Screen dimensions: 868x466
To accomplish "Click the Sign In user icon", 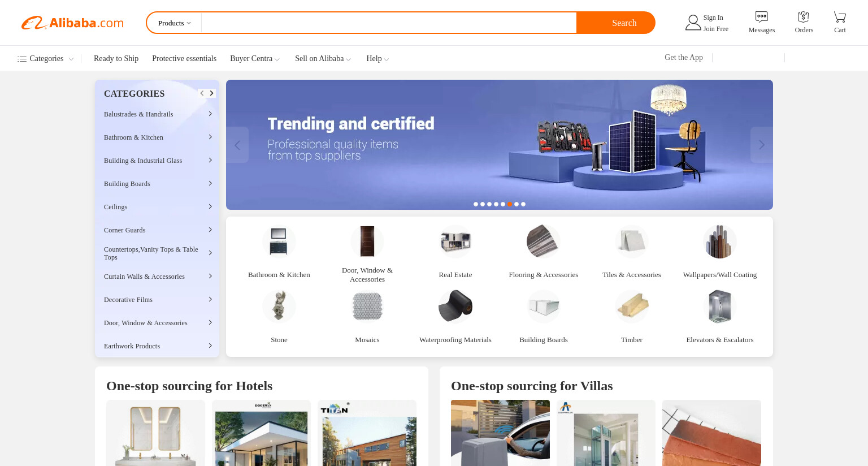I will (x=693, y=23).
